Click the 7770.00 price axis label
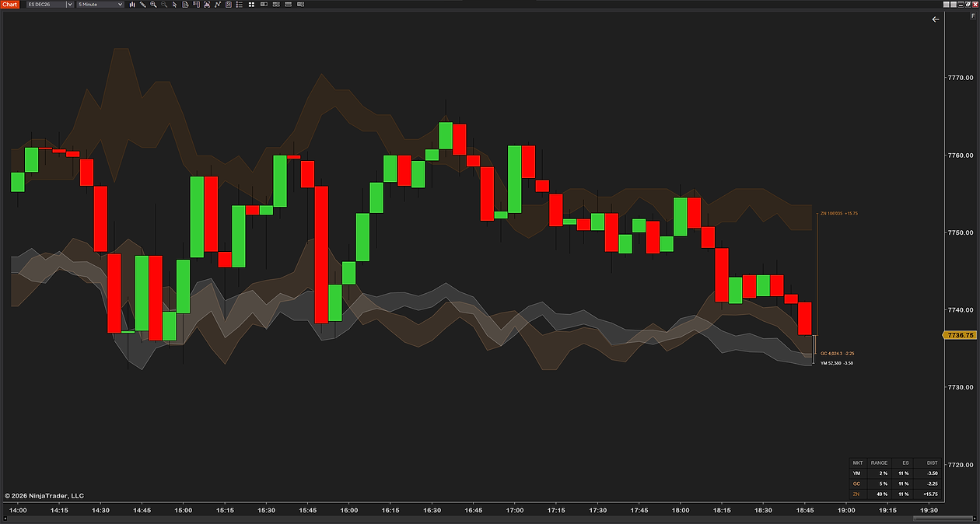980x524 pixels. pos(961,78)
